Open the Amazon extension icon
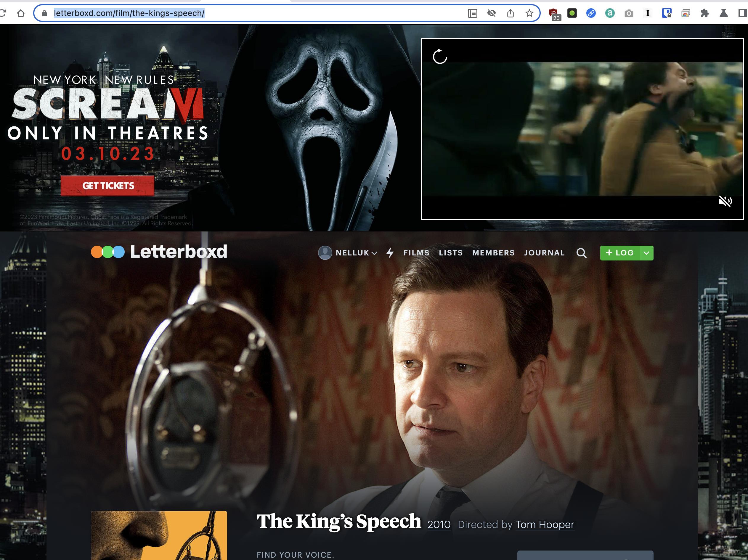 pos(610,14)
